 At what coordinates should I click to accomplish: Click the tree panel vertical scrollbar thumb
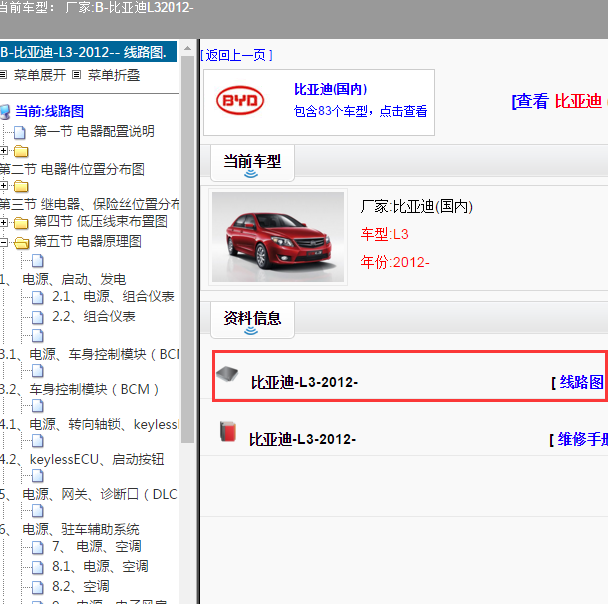click(187, 249)
